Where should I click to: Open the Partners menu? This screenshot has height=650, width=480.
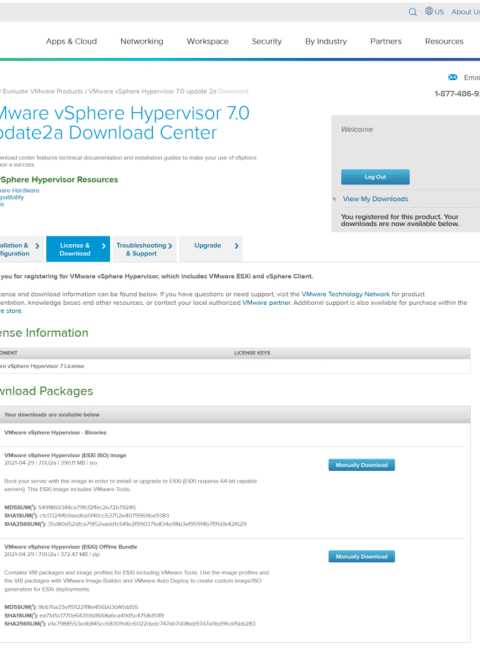click(x=385, y=41)
